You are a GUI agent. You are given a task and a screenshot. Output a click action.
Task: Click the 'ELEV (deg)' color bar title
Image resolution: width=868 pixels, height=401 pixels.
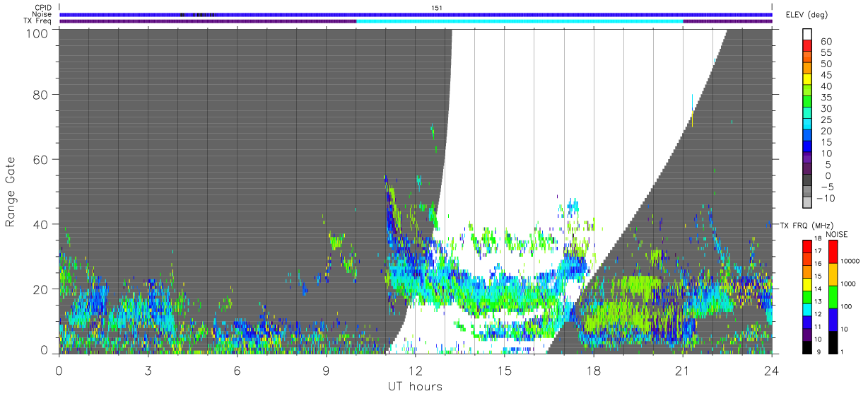point(807,15)
